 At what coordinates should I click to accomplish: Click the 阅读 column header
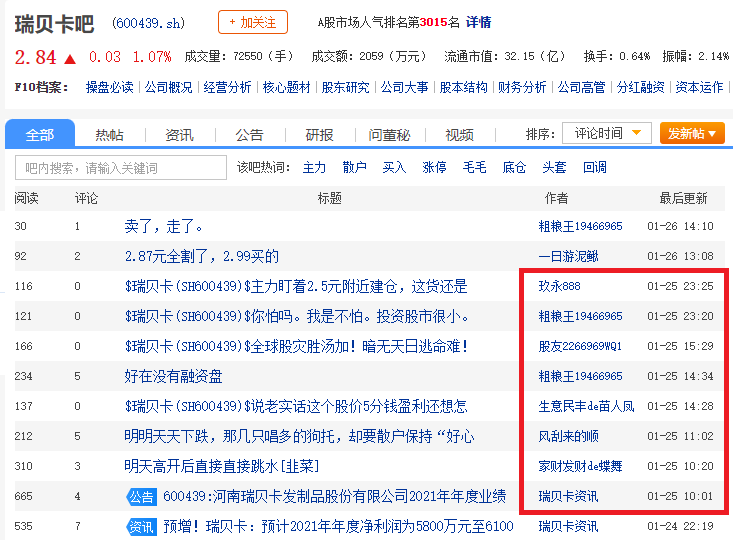[26, 198]
